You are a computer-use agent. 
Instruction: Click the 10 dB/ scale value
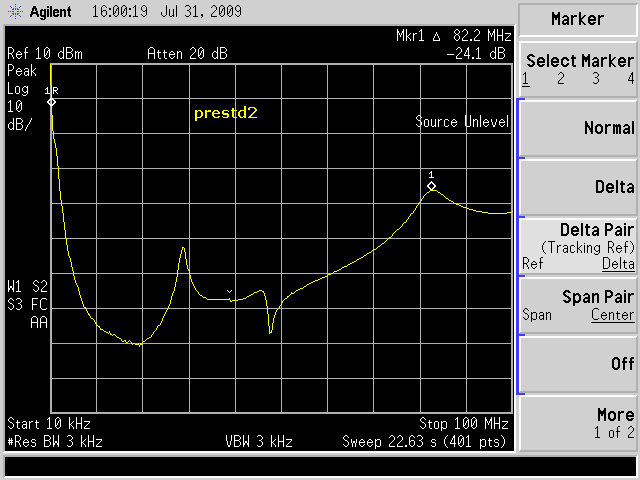[19, 116]
